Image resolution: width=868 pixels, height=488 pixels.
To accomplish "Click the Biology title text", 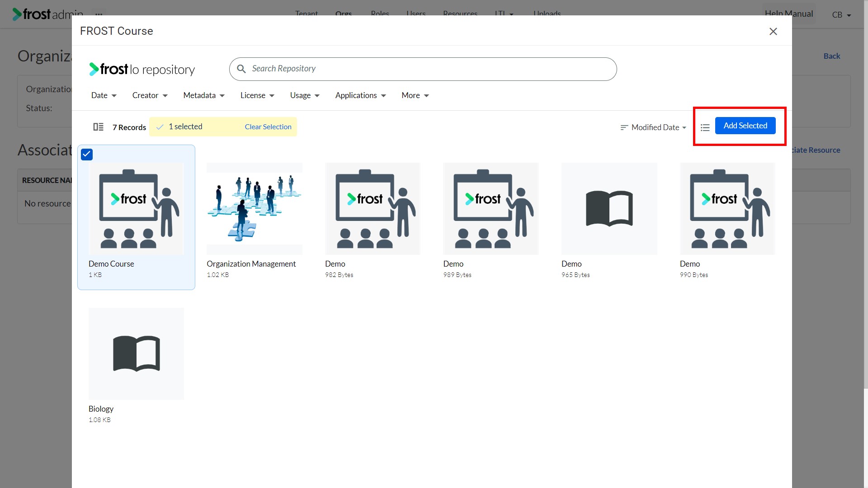I will [101, 409].
